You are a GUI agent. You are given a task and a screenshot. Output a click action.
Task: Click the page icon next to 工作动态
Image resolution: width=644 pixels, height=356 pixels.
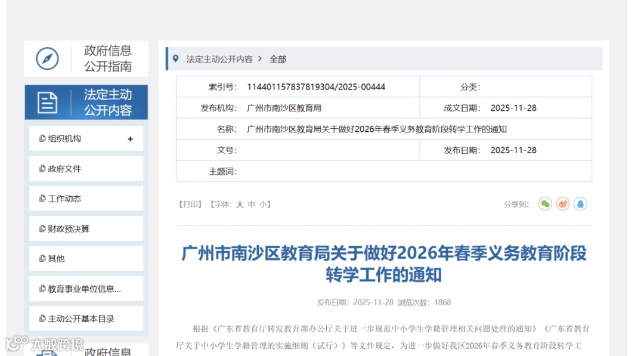pos(42,199)
